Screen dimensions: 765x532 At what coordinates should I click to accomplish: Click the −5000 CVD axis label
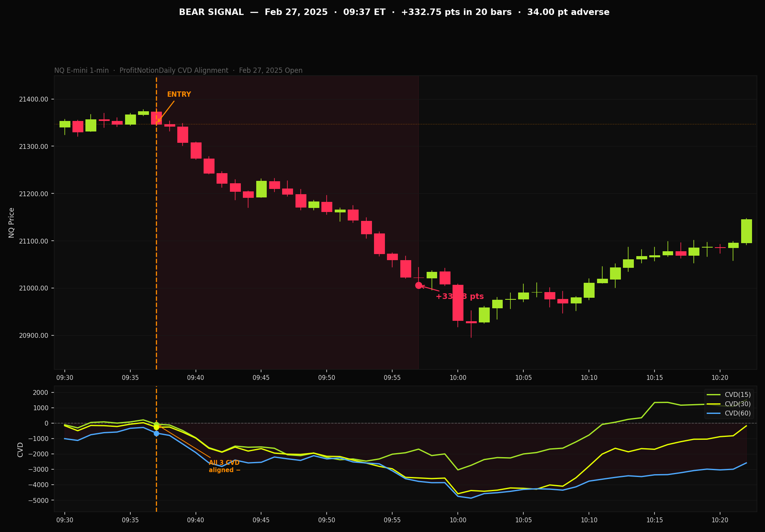(38, 500)
